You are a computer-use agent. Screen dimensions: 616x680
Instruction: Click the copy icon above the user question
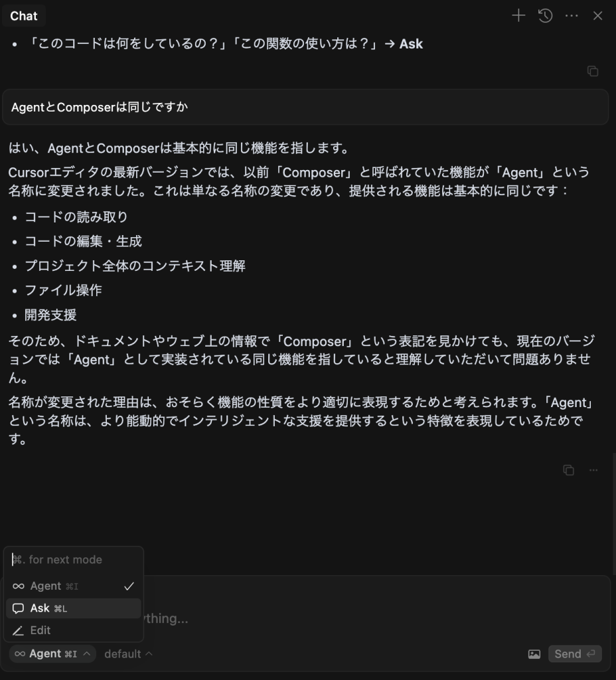pyautogui.click(x=593, y=71)
